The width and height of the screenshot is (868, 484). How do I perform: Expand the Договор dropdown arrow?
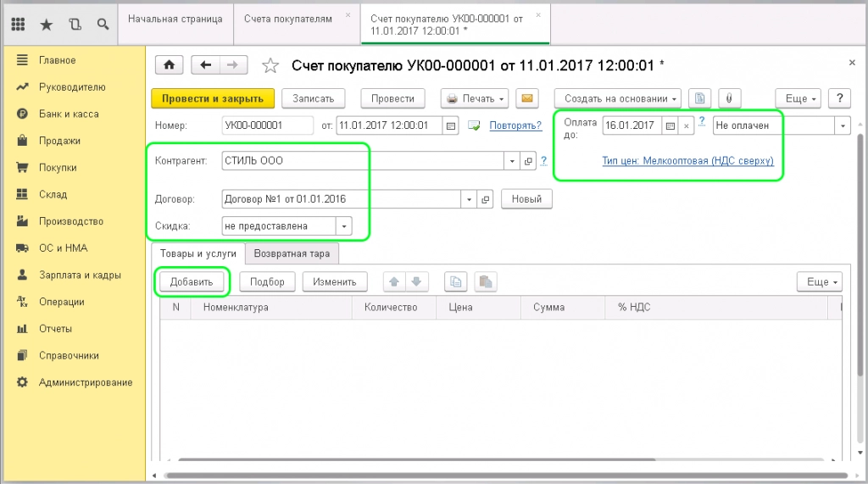[469, 199]
